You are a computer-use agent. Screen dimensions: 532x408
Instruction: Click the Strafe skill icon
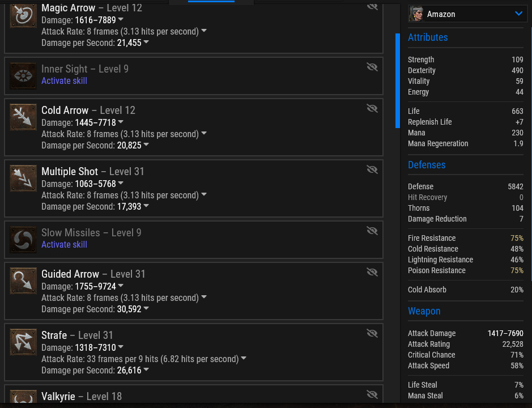23,342
